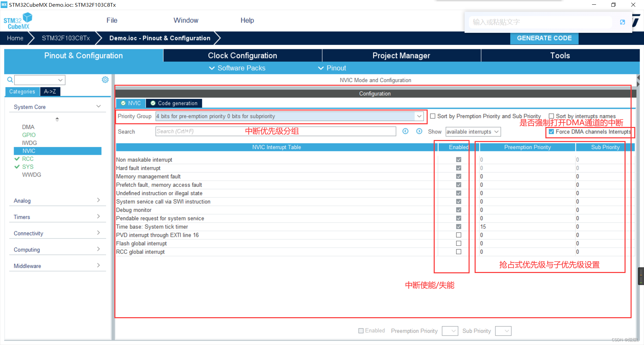This screenshot has height=345, width=644.
Task: Switch to Tools tab
Action: (x=560, y=56)
